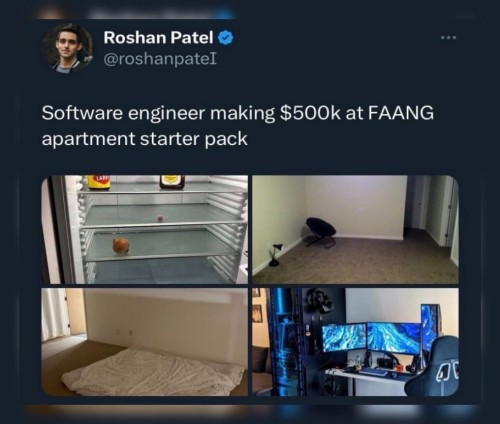Click the yellow bottle in the fridge
This screenshot has height=424, width=500.
(x=99, y=182)
